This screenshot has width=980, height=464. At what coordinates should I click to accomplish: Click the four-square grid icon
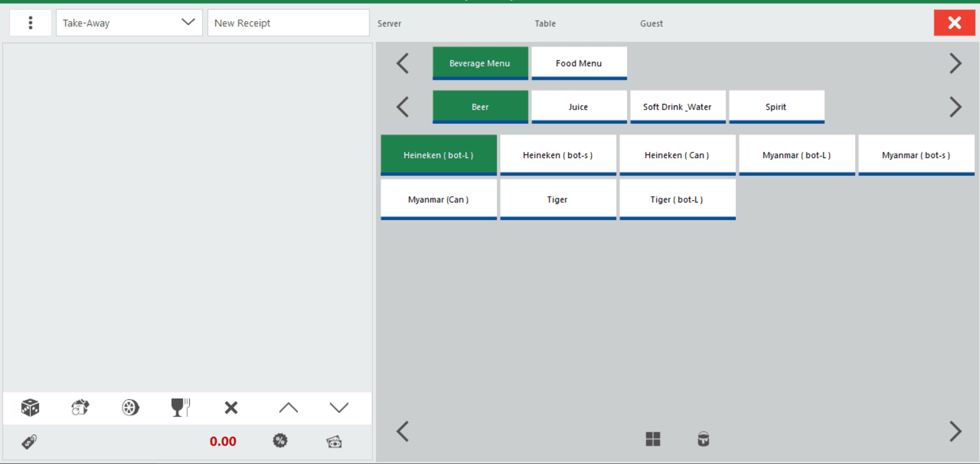[x=653, y=439]
